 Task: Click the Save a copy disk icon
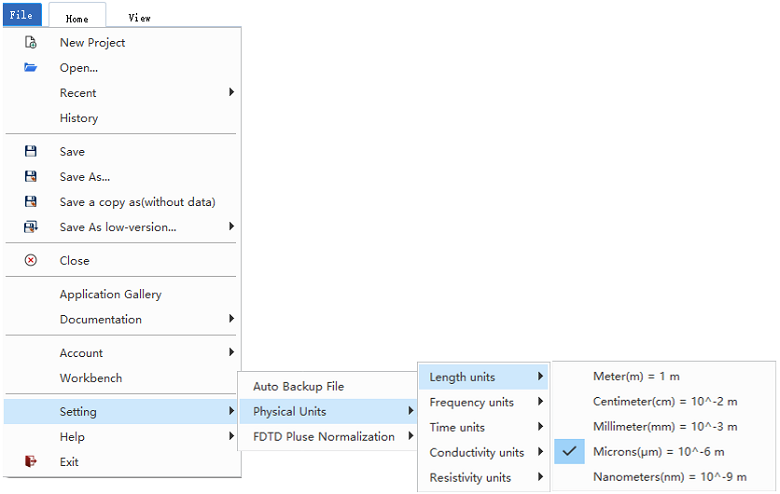click(31, 201)
